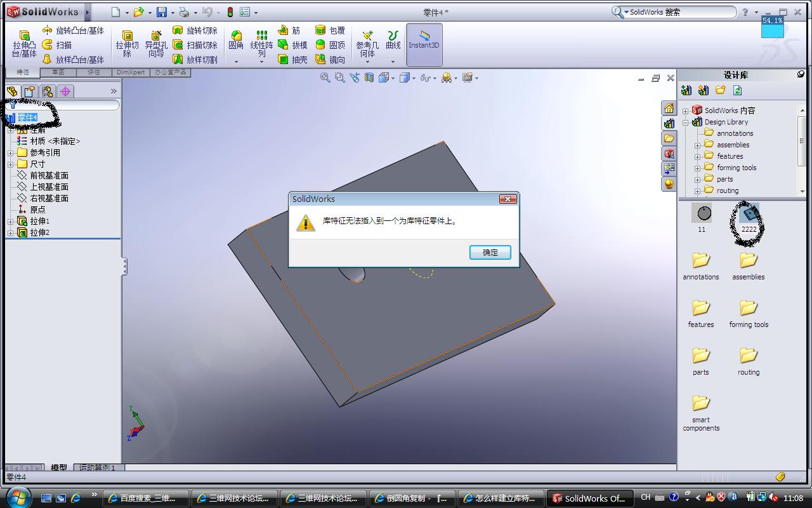Screen dimensions: 812x508
Task: Choose the 拔模 draft tool
Action: click(292, 45)
